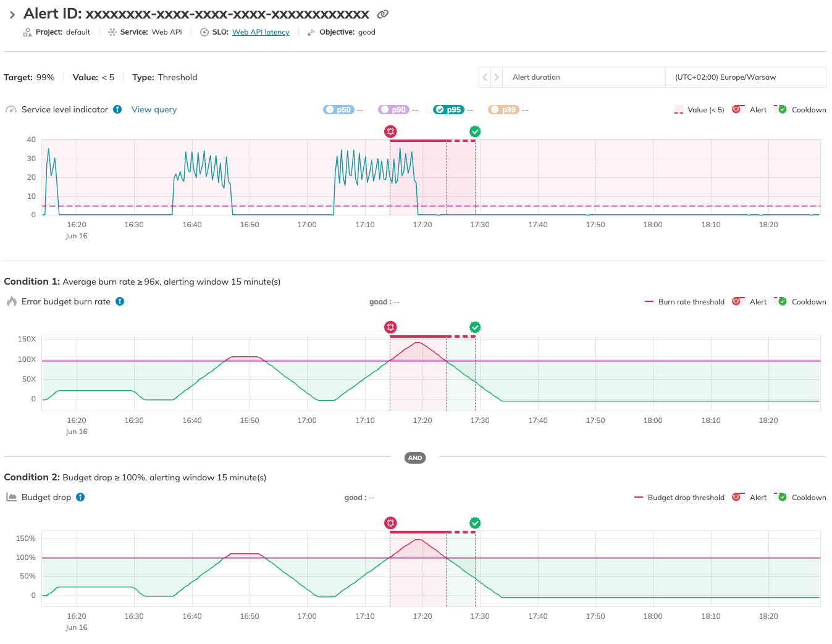Copy alert link via chain icon
The width and height of the screenshot is (832, 644).
[x=383, y=14]
